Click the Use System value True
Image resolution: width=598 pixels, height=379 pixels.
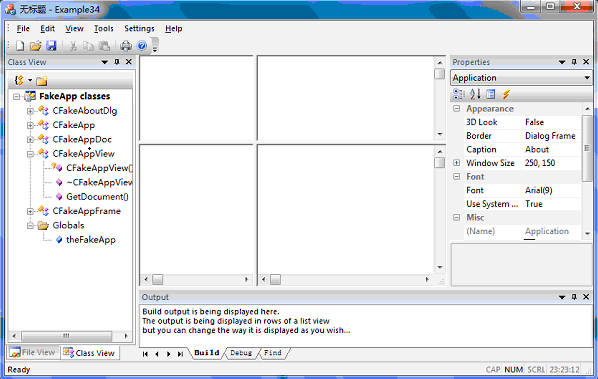(x=534, y=204)
